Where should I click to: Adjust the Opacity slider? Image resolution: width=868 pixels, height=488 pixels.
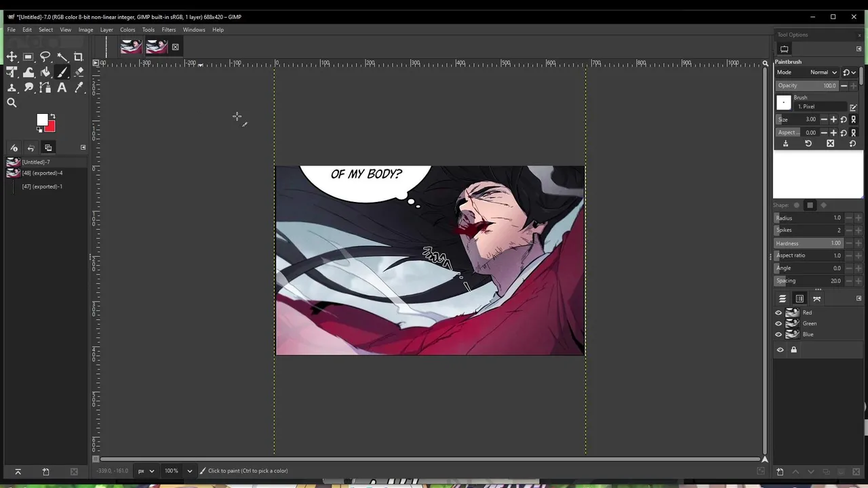807,85
